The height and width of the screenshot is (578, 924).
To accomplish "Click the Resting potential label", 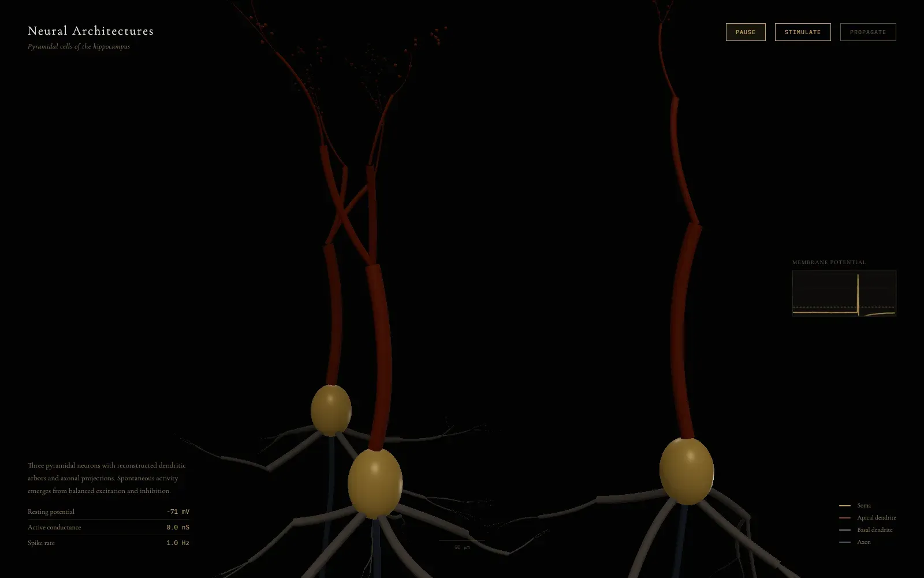I will pos(51,512).
